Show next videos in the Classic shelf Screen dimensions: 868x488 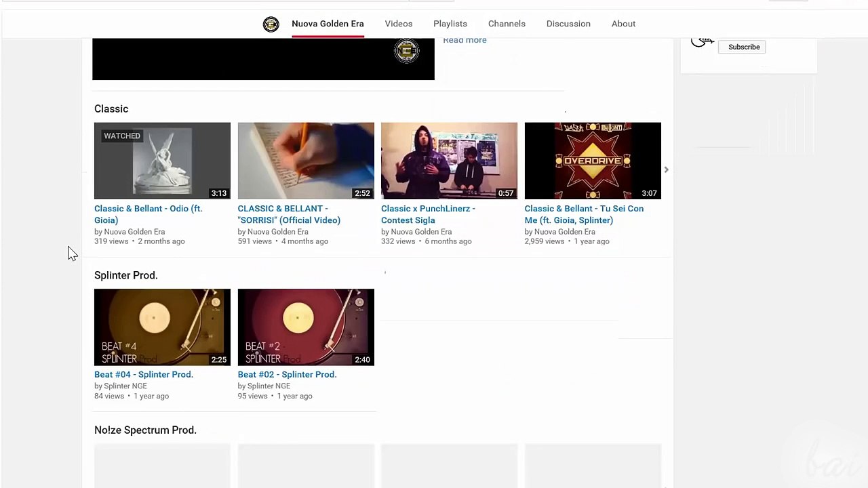point(666,170)
